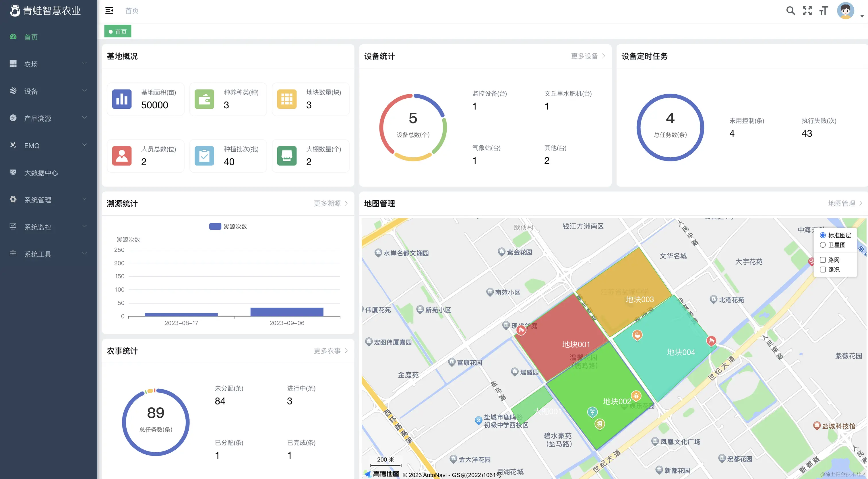Viewport: 868px width, 479px height.
Task: Select the 卫星图 satellite layer option
Action: (x=823, y=245)
